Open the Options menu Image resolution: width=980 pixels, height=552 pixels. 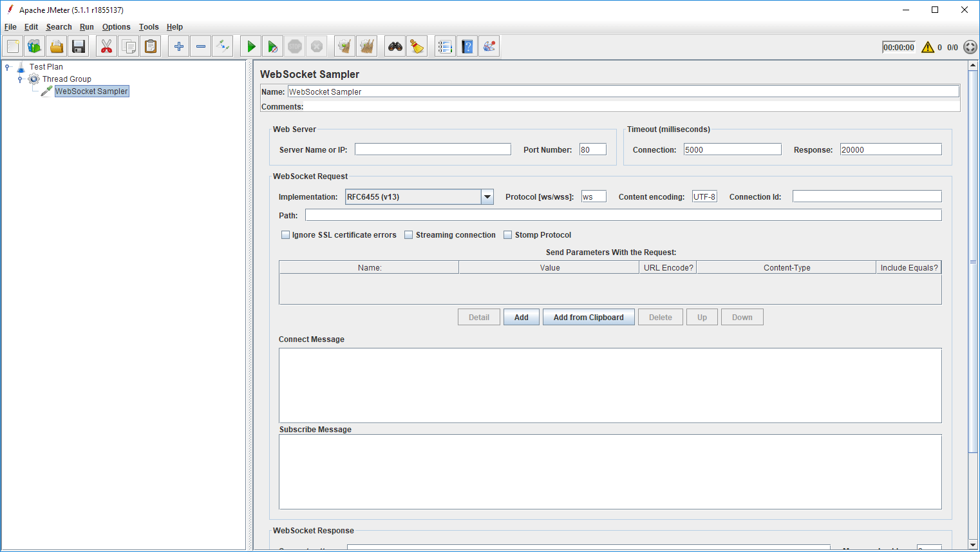(x=116, y=27)
